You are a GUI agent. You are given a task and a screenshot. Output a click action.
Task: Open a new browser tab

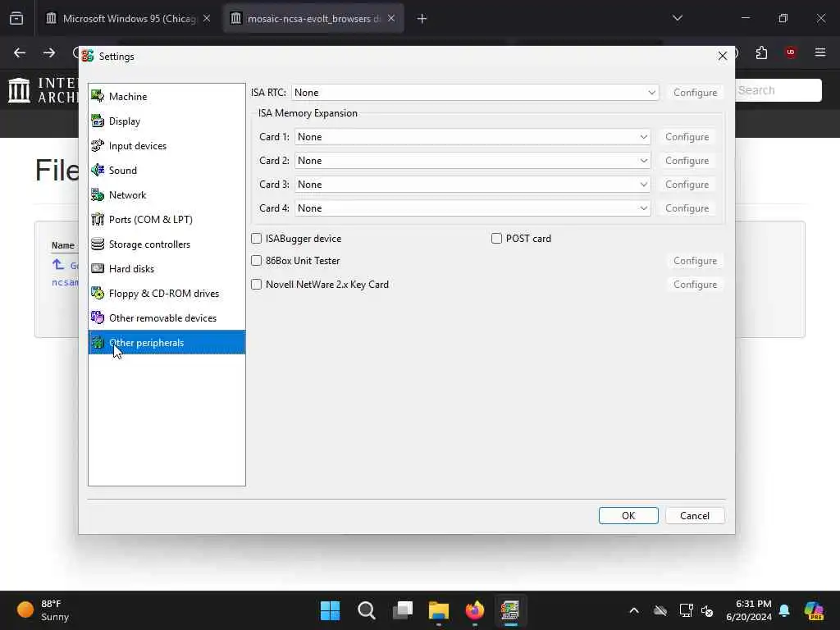[422, 19]
